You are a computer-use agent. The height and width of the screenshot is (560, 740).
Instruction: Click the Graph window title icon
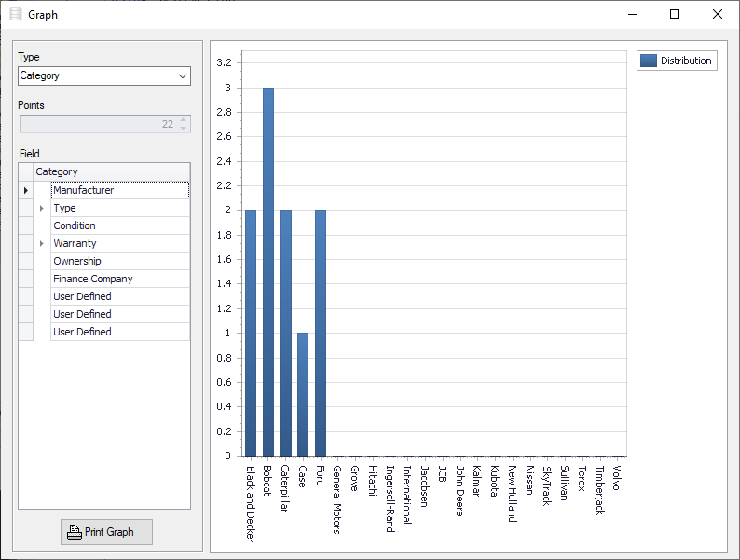pos(16,15)
